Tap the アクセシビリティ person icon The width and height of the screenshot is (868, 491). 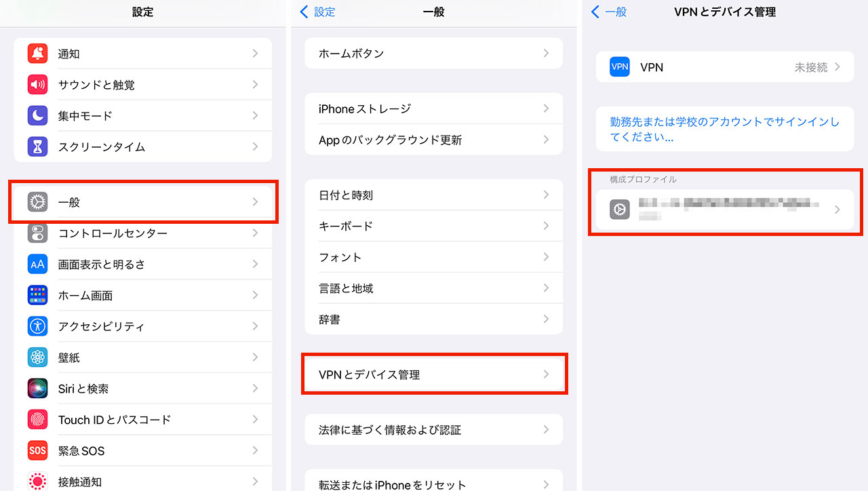coord(37,326)
